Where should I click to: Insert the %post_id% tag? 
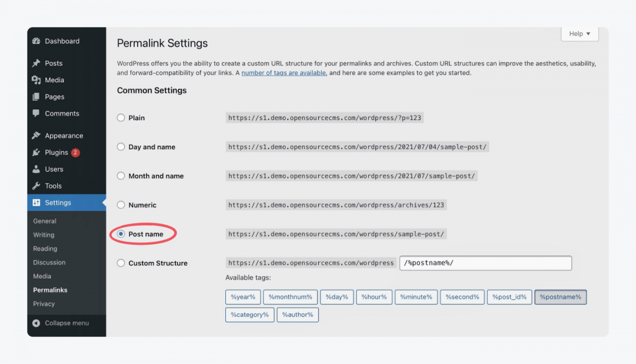[x=509, y=297]
